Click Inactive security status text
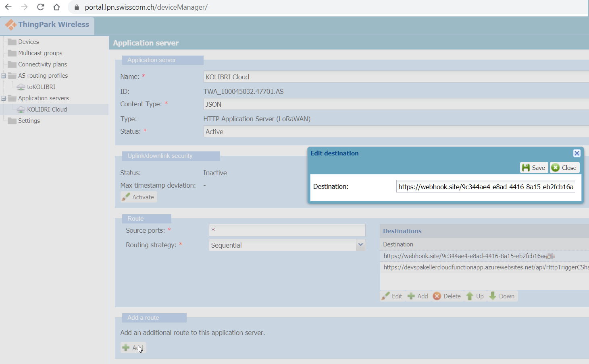Screen dimensions: 589x364 click(x=215, y=173)
